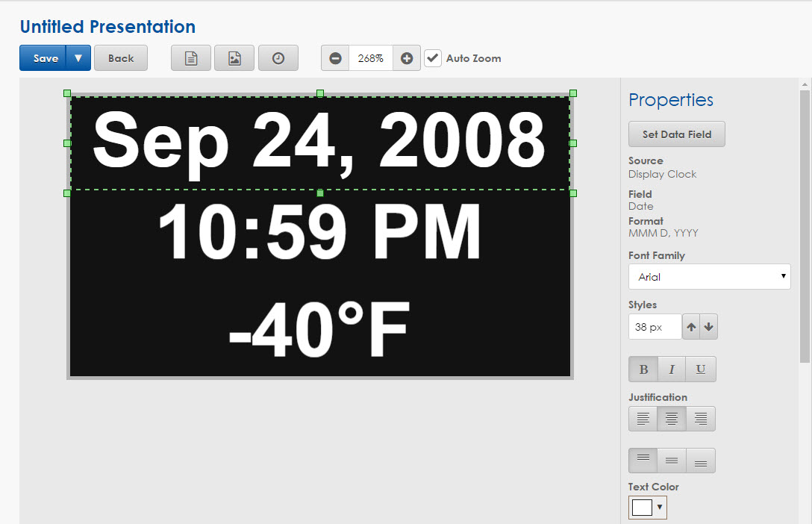Click the Save button
This screenshot has width=812, height=524.
point(43,58)
